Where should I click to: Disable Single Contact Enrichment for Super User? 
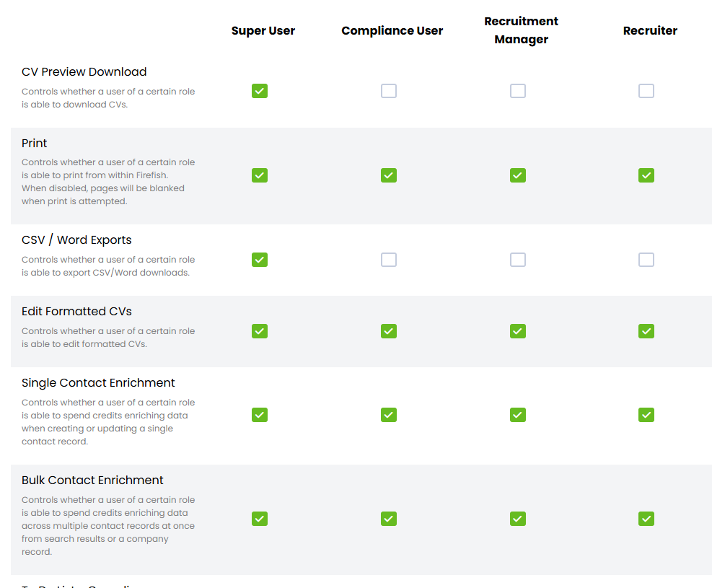click(260, 415)
